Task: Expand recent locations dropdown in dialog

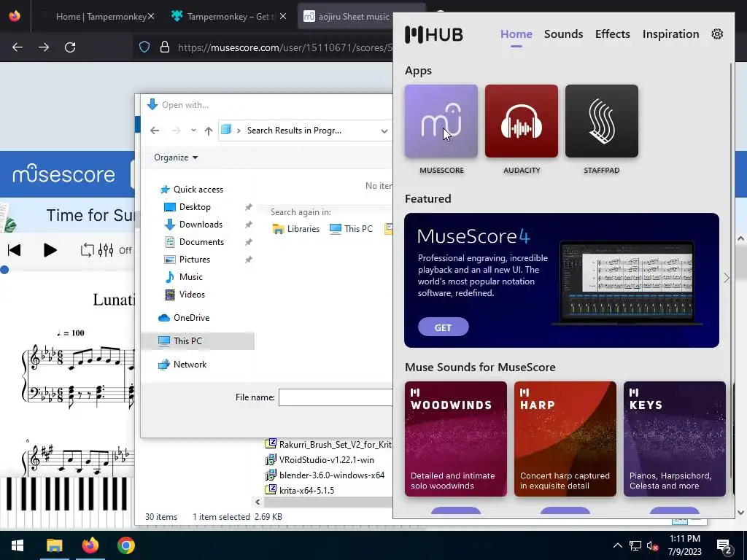Action: coord(193,131)
